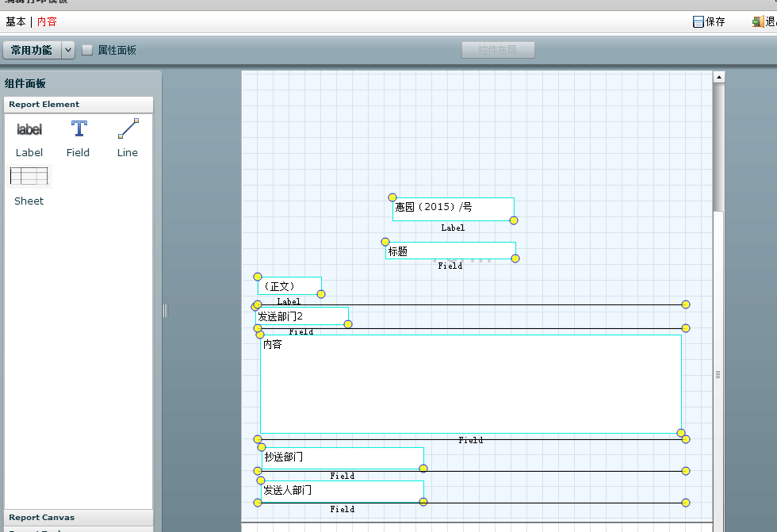Select the 标题 field box

[450, 251]
